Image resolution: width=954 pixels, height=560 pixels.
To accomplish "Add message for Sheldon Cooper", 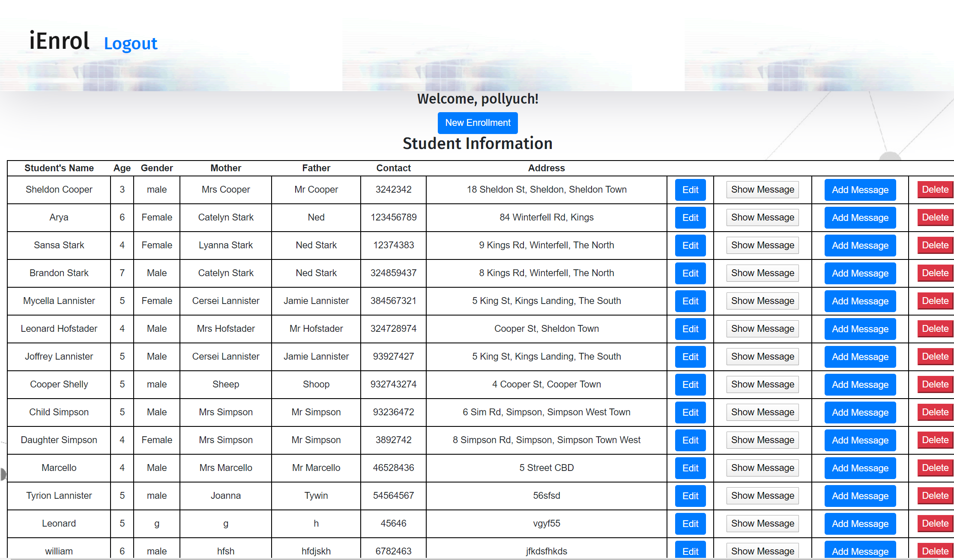I will tap(860, 190).
